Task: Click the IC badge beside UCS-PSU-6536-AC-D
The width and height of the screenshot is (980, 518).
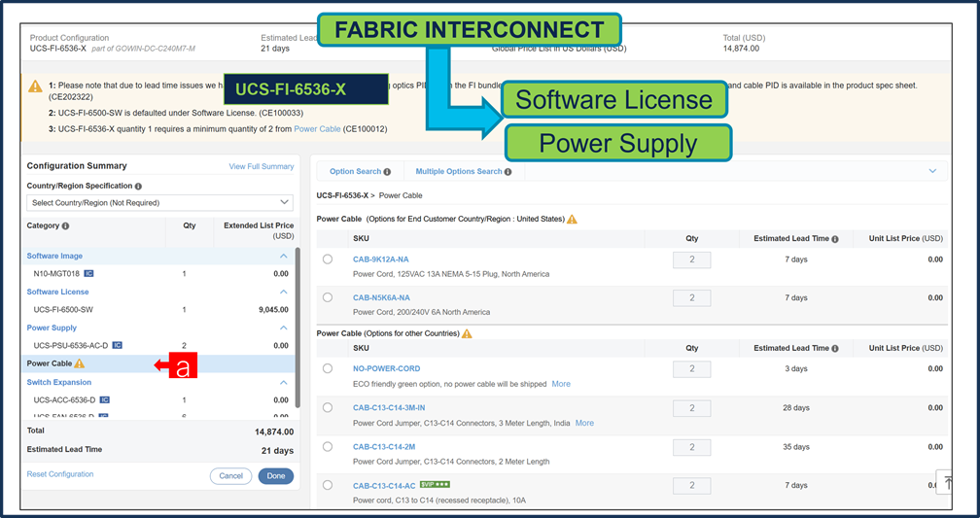Action: click(x=117, y=346)
